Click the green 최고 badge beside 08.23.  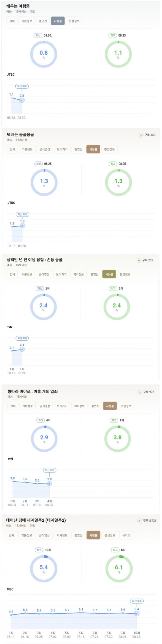(x=112, y=35)
